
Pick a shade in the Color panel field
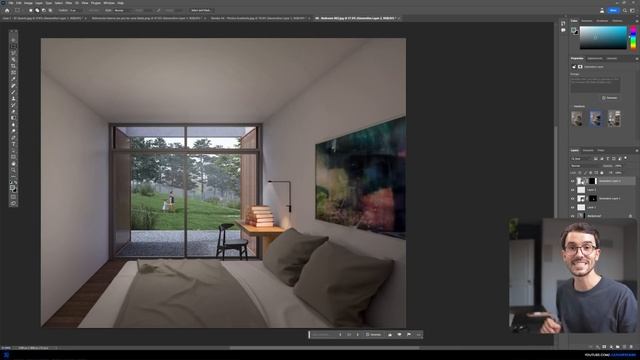[x=603, y=38]
